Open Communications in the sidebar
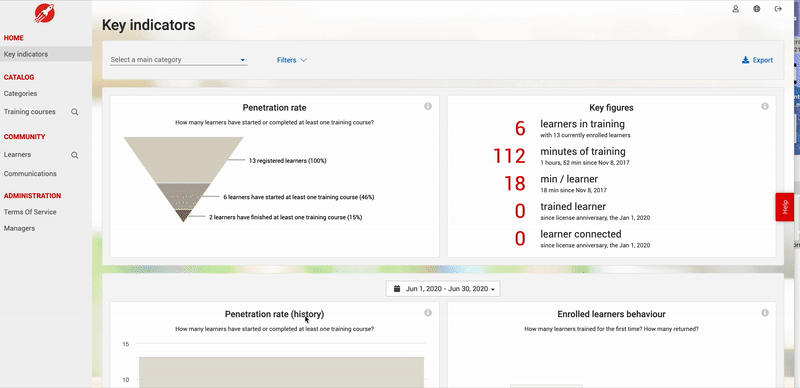800x388 pixels. [30, 174]
